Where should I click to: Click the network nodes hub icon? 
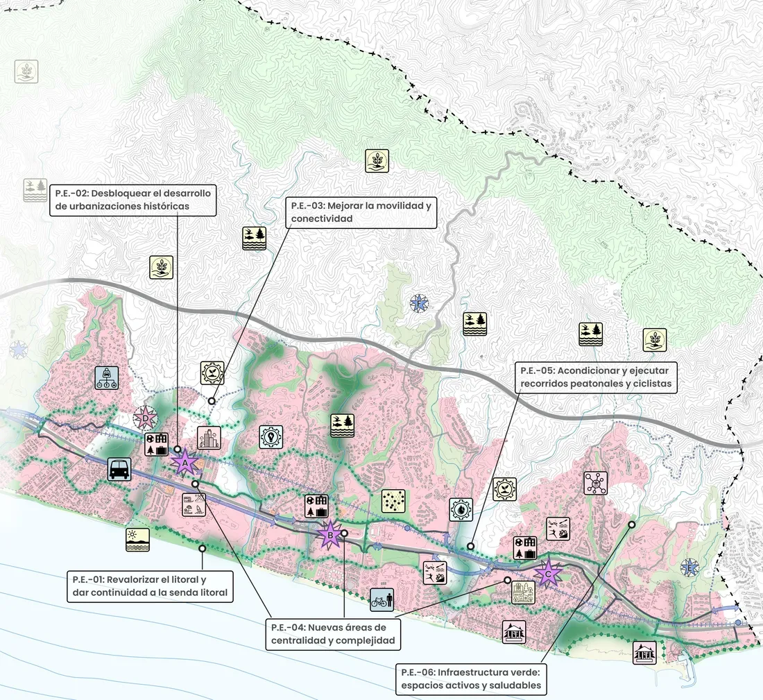point(596,483)
